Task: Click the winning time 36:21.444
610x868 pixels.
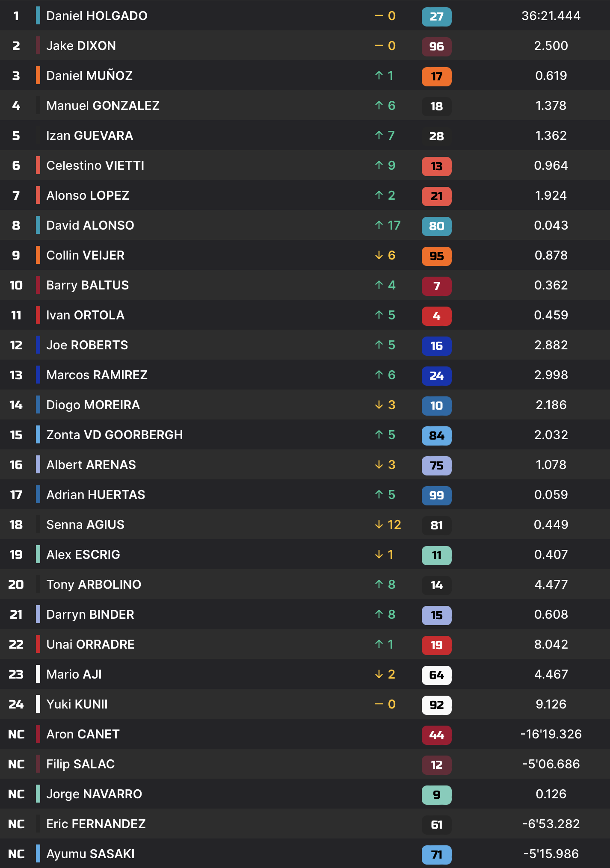Action: coord(551,16)
